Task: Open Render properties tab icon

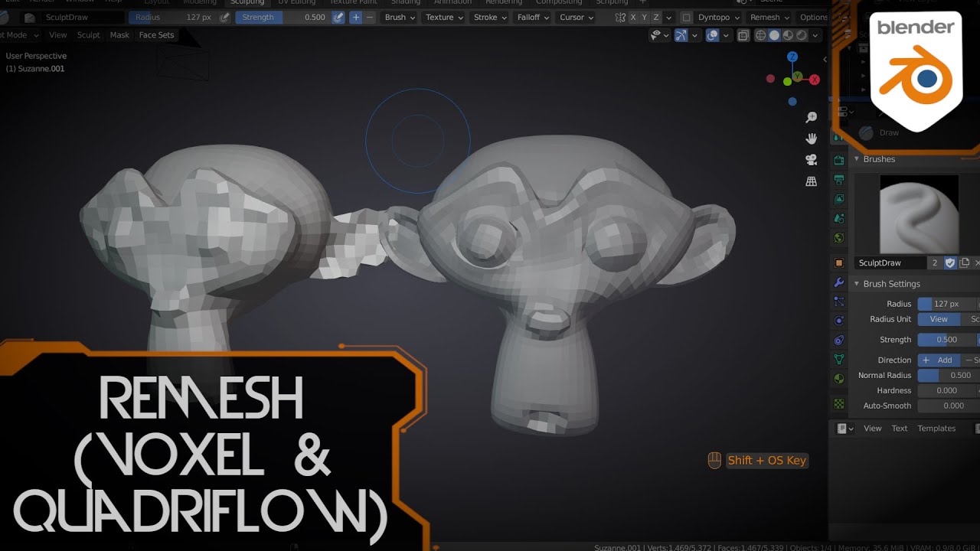Action: [839, 160]
